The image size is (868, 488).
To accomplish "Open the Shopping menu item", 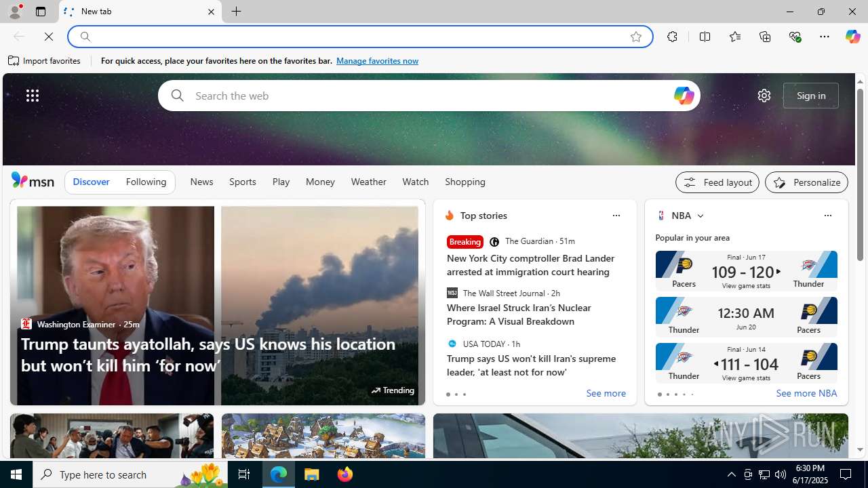I will (x=465, y=182).
